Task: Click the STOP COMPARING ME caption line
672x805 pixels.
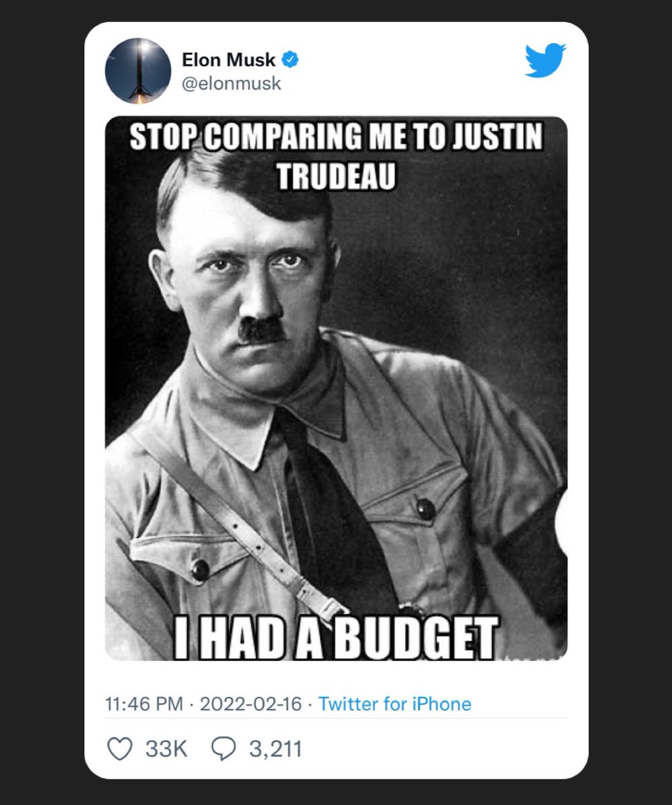Action: [x=335, y=137]
